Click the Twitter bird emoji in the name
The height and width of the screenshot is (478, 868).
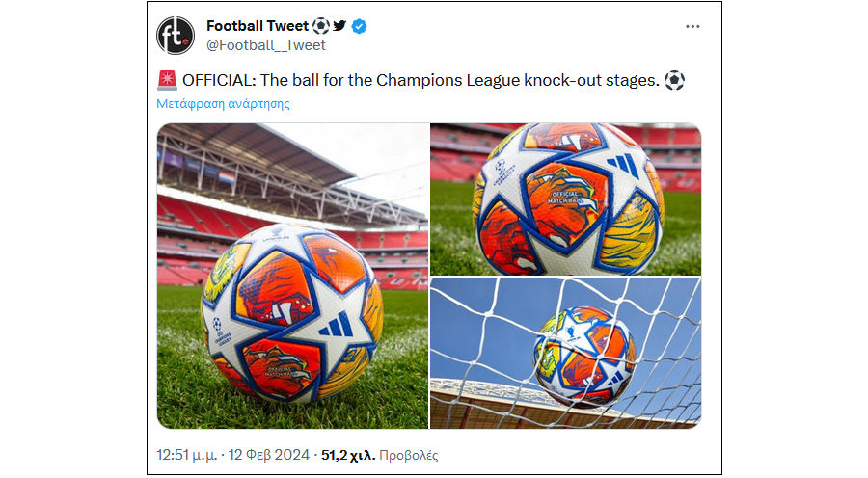339,25
